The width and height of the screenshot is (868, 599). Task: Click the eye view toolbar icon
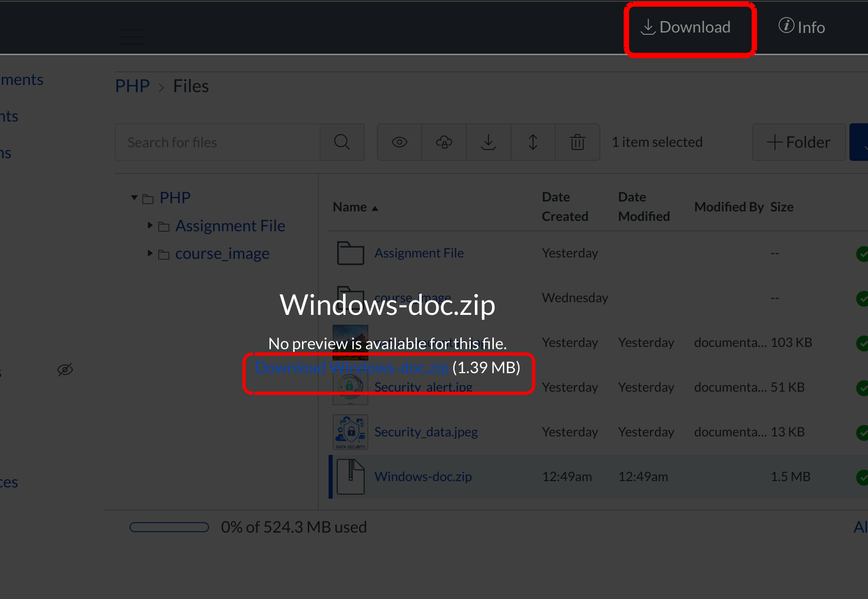coord(399,142)
